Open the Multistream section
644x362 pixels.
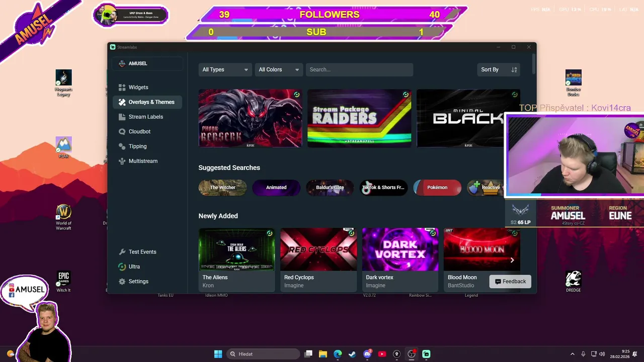(x=147, y=161)
